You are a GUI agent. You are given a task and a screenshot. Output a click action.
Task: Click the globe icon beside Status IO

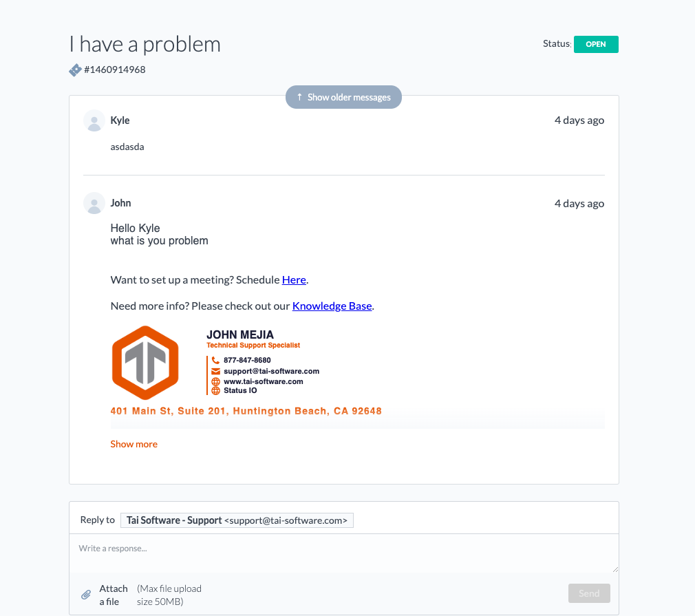215,391
